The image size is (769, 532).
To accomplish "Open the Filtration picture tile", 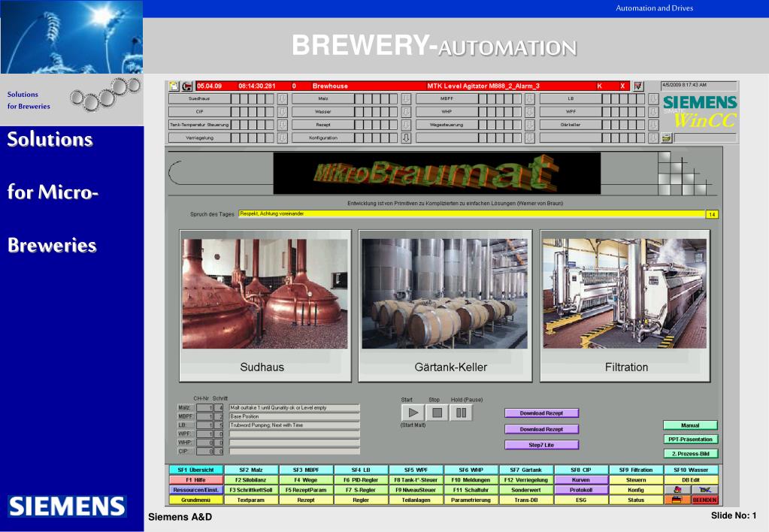I will [625, 306].
